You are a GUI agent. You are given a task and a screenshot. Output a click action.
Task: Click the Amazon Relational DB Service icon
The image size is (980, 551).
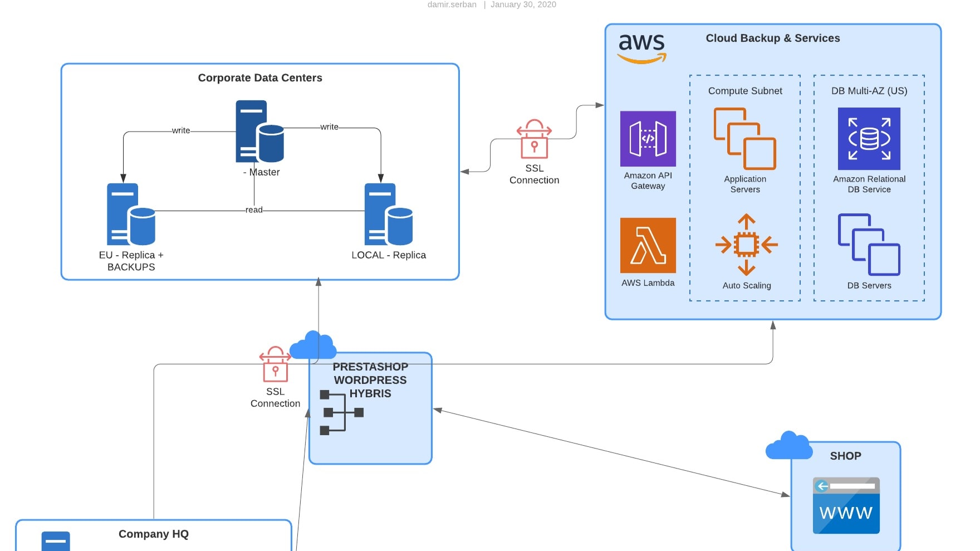869,139
